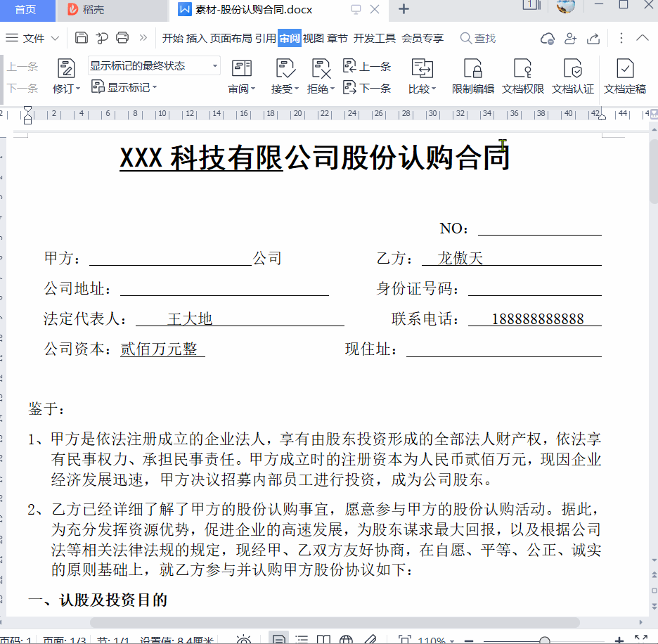Click the name 王大地
Image resolution: width=658 pixels, height=644 pixels.
coord(190,319)
